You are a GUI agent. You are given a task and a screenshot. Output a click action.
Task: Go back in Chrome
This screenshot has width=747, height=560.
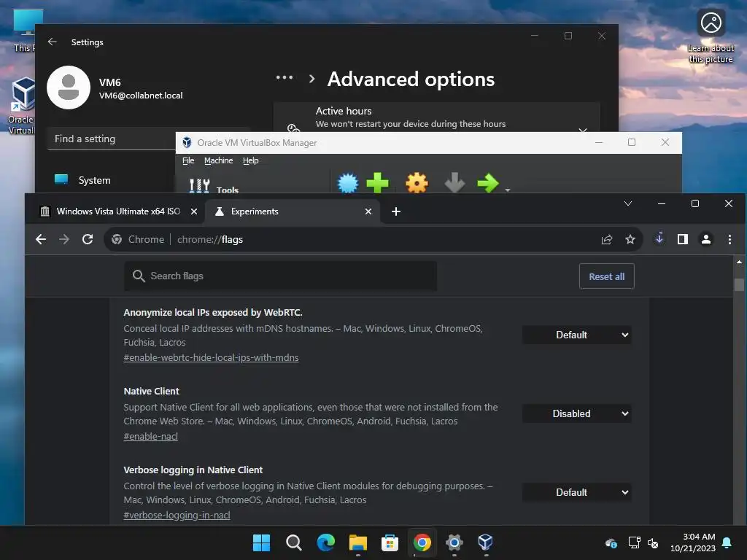(41, 239)
